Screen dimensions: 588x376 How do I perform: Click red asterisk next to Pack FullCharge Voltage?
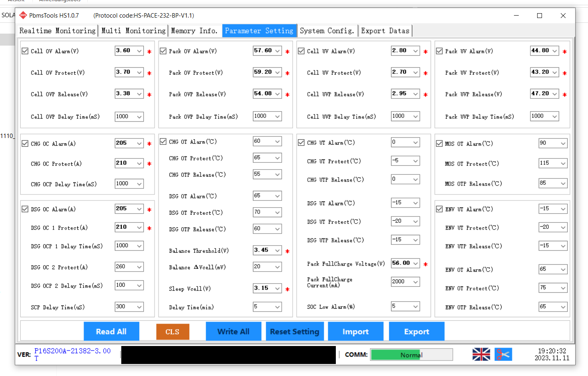pyautogui.click(x=425, y=264)
